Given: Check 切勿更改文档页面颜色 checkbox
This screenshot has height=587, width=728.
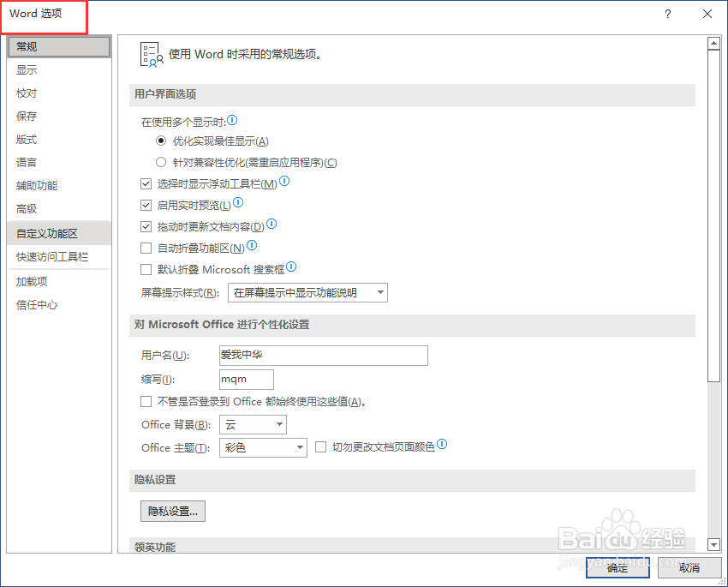Looking at the screenshot, I should (320, 446).
